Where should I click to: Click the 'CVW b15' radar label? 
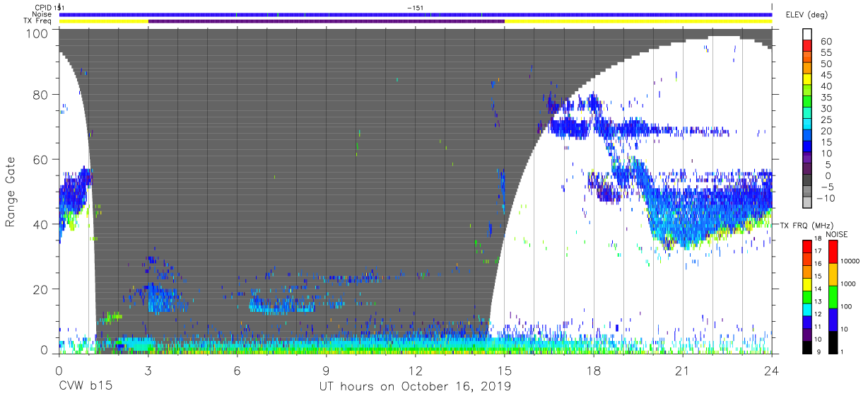point(86,387)
